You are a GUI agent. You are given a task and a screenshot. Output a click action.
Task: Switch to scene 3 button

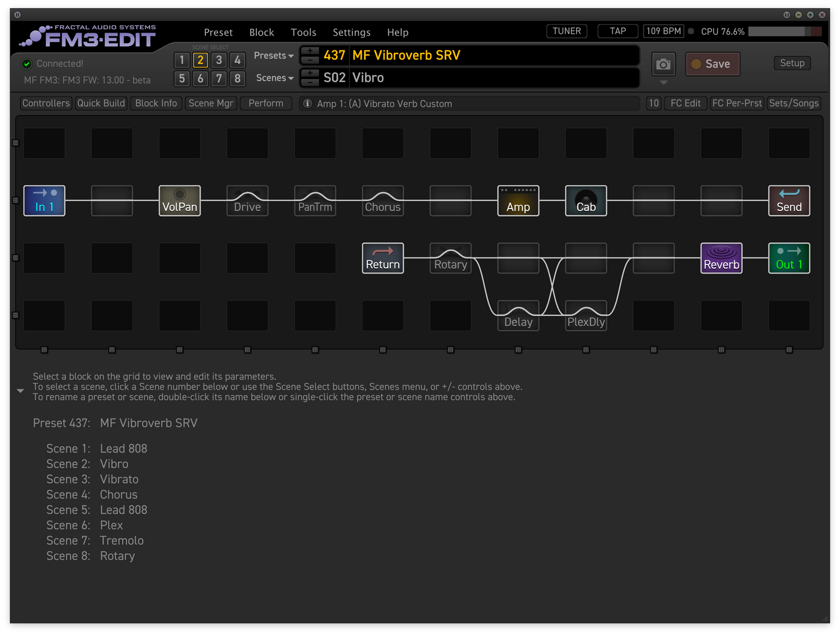point(219,60)
